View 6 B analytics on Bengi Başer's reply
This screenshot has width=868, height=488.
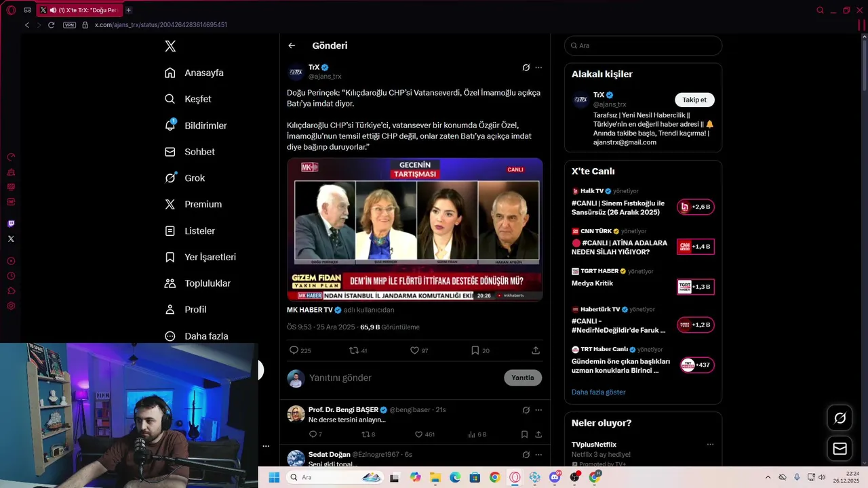point(477,434)
